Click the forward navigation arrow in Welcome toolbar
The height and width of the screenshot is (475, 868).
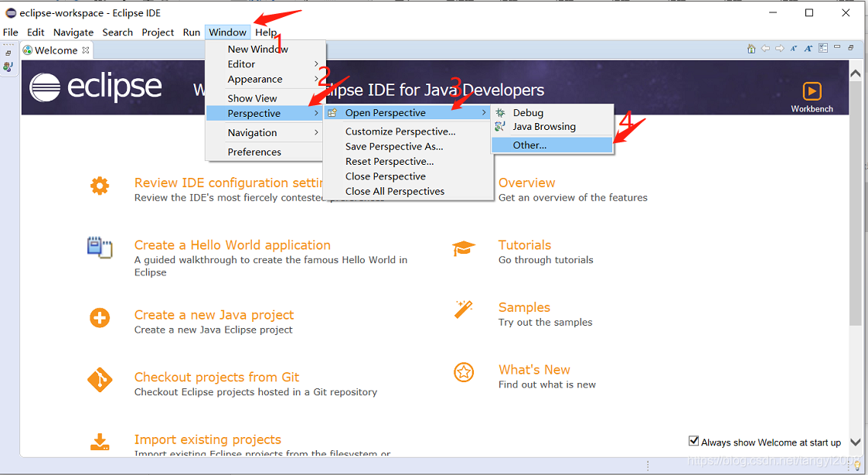coord(779,49)
